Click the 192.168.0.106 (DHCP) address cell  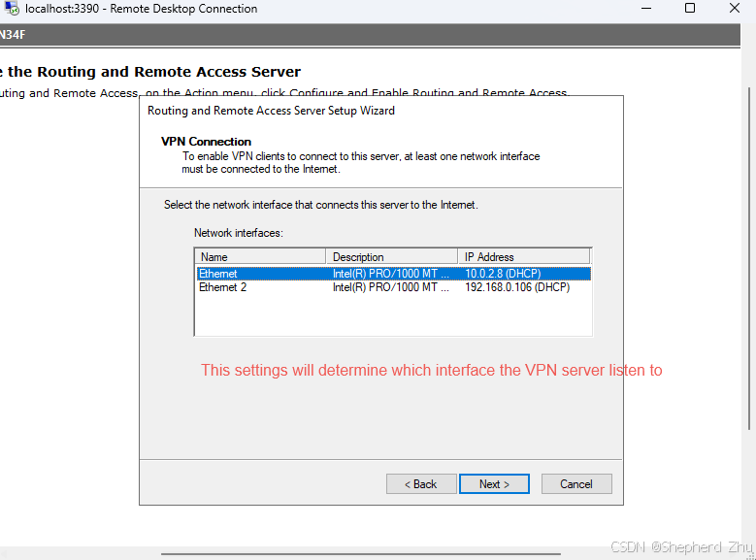[517, 287]
